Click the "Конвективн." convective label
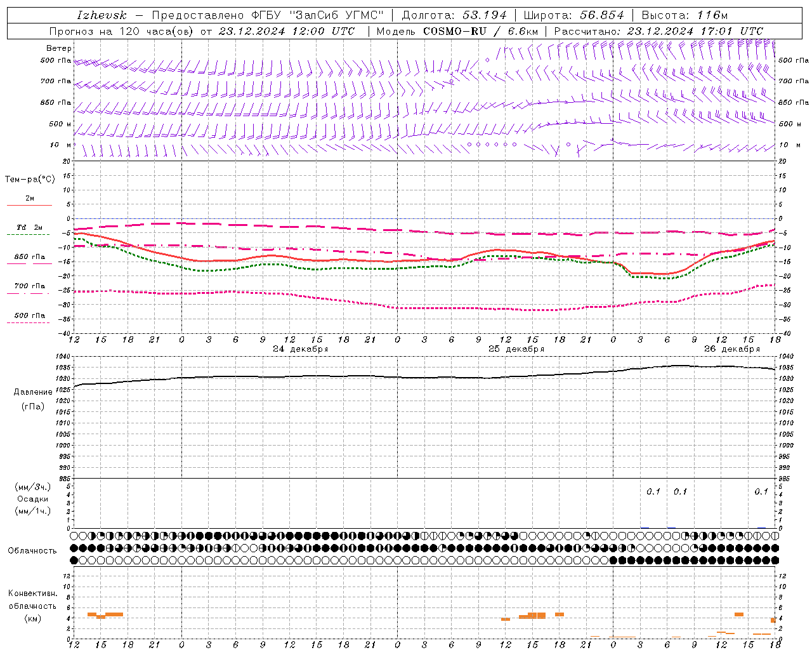Image resolution: width=812 pixels, height=650 pixels. [x=33, y=594]
